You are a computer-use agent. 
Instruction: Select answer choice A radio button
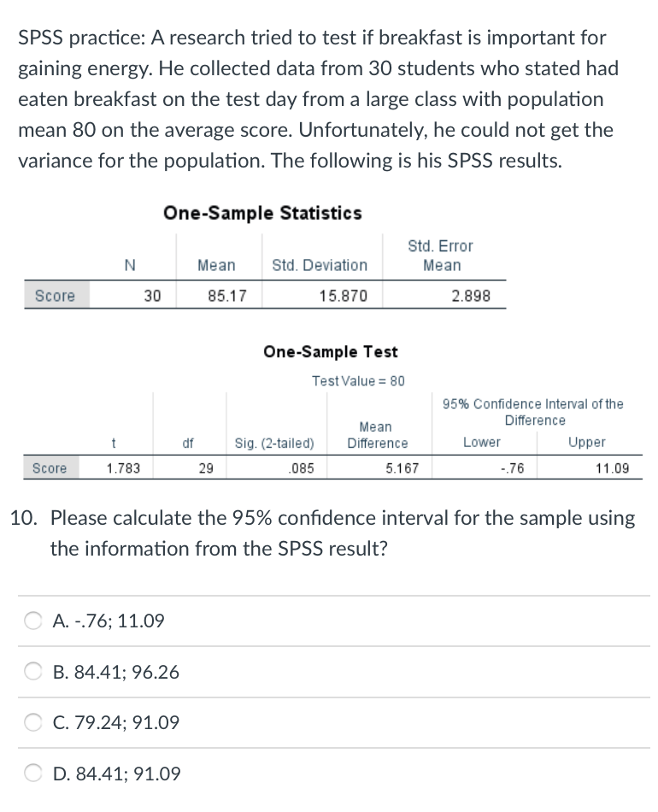(32, 621)
